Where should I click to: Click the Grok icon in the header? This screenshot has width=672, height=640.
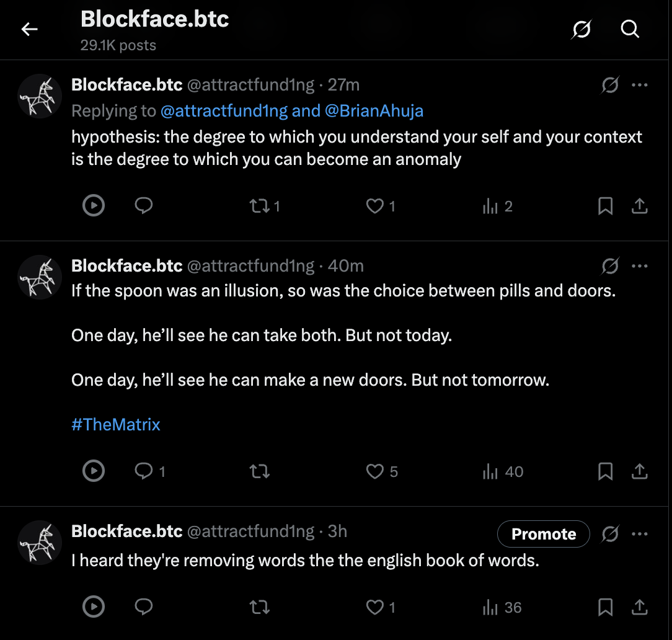click(581, 29)
